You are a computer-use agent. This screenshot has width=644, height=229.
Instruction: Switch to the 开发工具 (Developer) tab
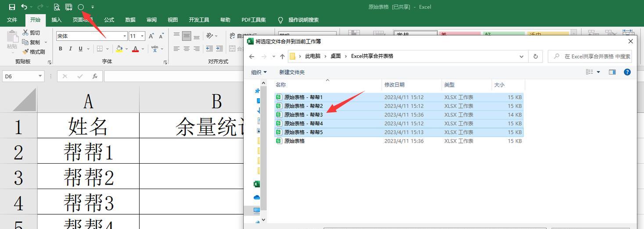[199, 20]
